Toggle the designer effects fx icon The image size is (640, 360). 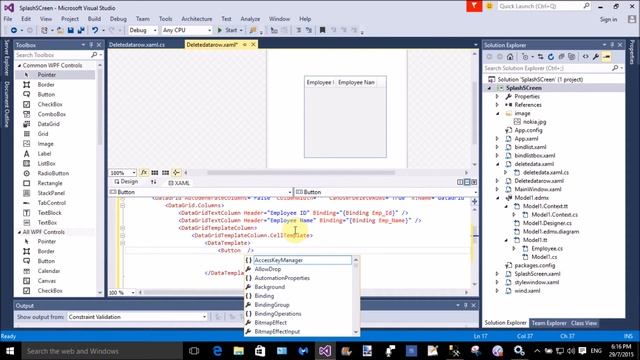(144, 173)
